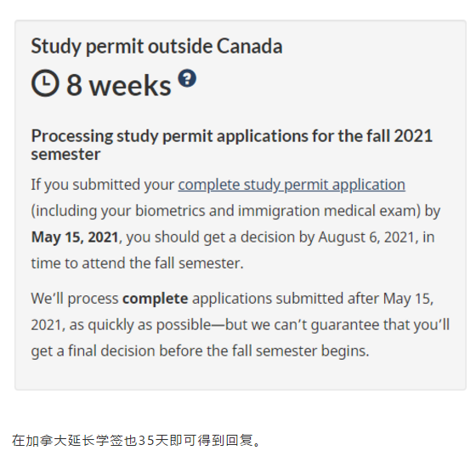Viewport: 476px width, 462px height.
Task: Click the time to attend the fall semester line
Action: 137,263
